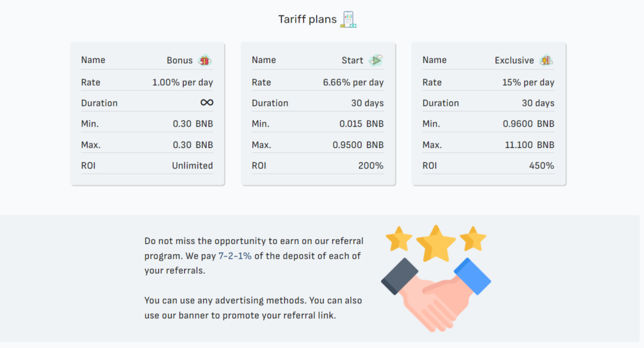Click the Tariff plans phone icon

(x=348, y=20)
